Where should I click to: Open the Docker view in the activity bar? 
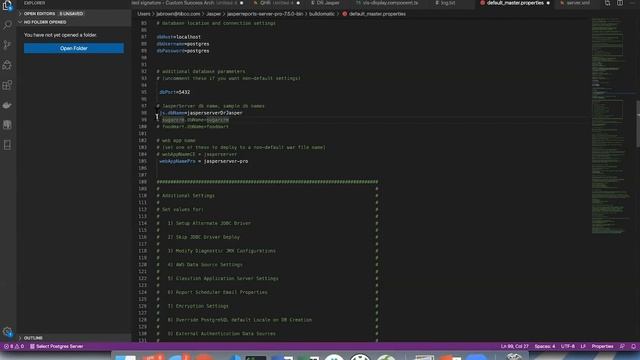(7, 105)
